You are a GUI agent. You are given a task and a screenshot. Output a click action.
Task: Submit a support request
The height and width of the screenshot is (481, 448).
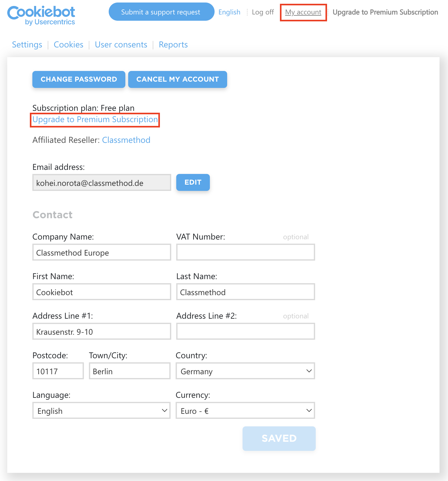click(x=161, y=12)
